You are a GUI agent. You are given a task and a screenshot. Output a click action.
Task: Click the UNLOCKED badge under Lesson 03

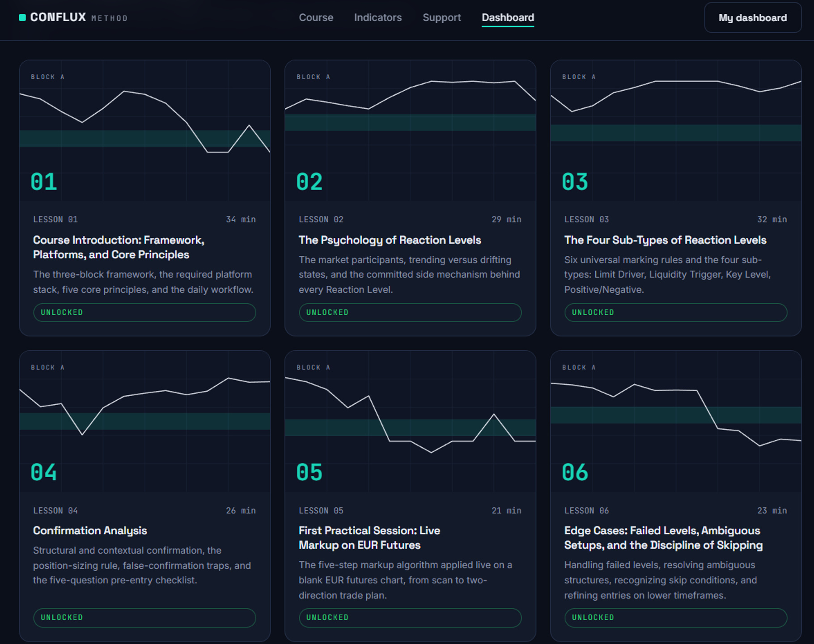[x=675, y=312]
